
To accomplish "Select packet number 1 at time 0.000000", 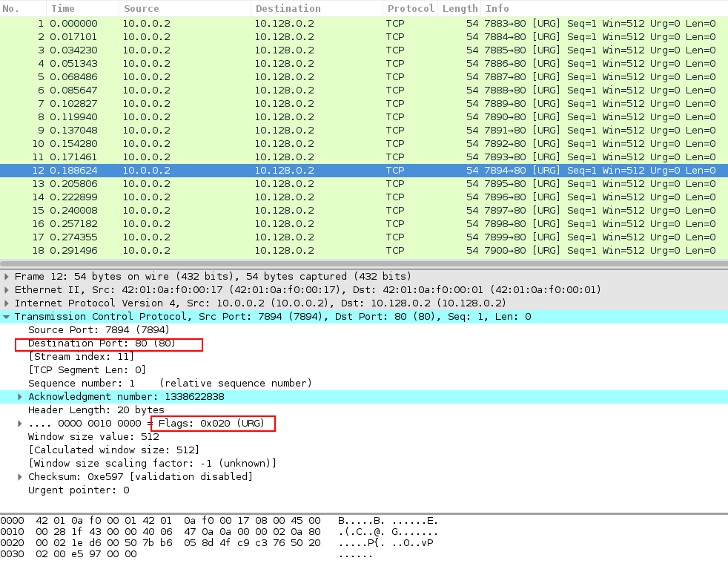I will pyautogui.click(x=364, y=23).
